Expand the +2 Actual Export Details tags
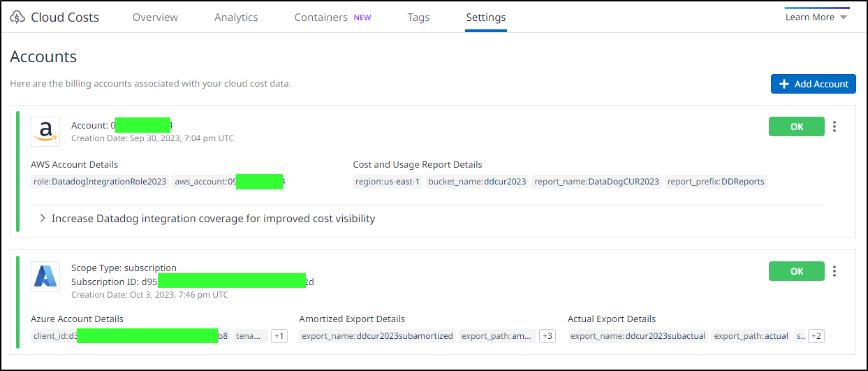Viewport: 868px width, 371px height. pos(816,336)
